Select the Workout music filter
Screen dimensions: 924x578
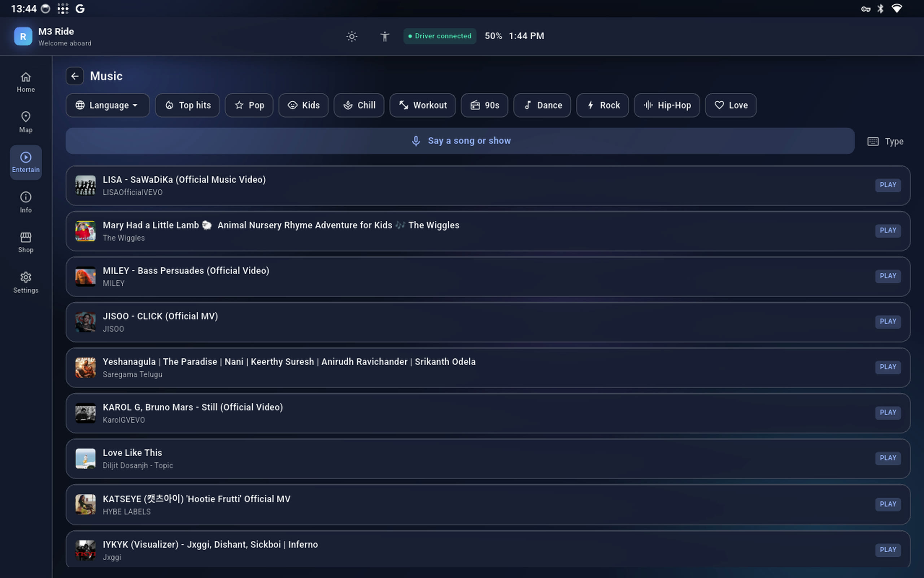coord(422,105)
